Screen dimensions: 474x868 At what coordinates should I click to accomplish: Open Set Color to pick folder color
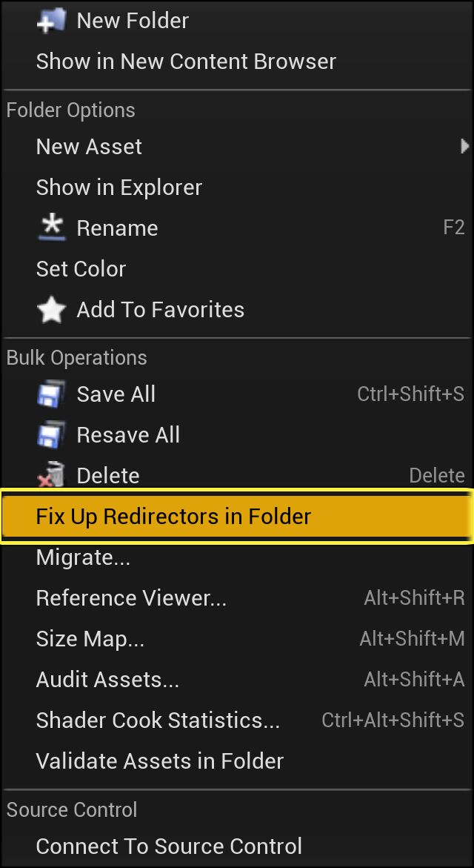click(x=81, y=268)
